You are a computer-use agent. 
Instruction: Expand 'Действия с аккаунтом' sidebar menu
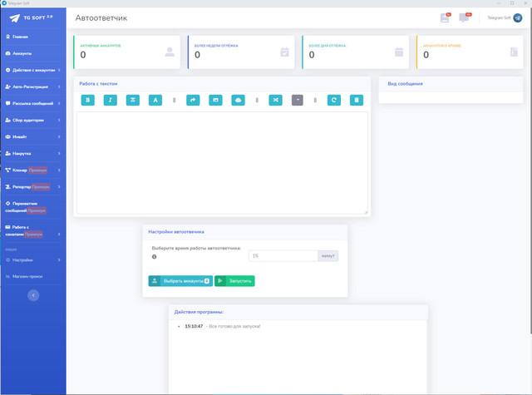pyautogui.click(x=33, y=70)
